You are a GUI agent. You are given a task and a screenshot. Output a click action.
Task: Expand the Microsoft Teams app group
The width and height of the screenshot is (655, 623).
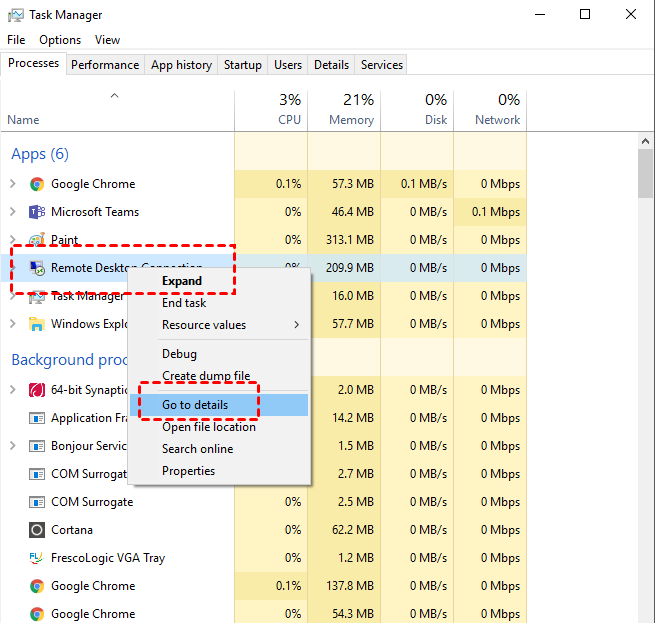(13, 212)
